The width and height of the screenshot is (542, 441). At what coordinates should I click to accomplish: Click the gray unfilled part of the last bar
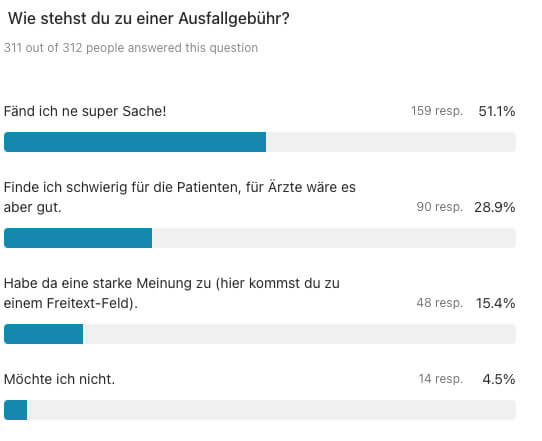[271, 410]
